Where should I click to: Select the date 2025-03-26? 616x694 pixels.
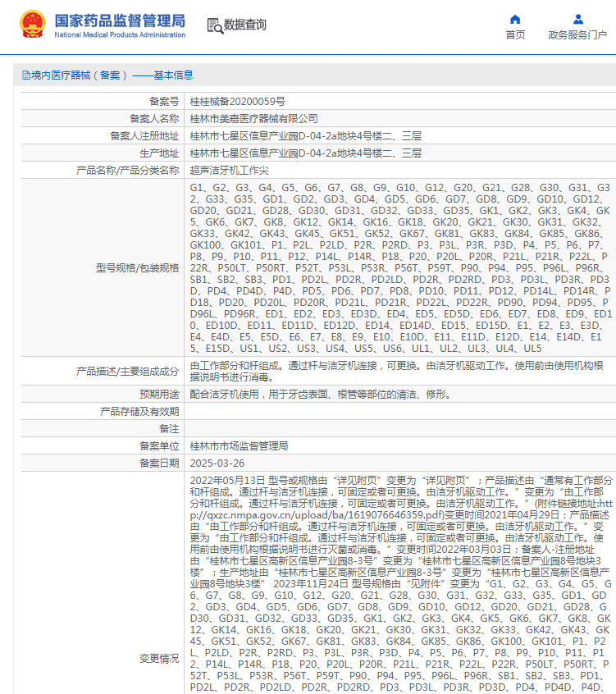coord(217,463)
